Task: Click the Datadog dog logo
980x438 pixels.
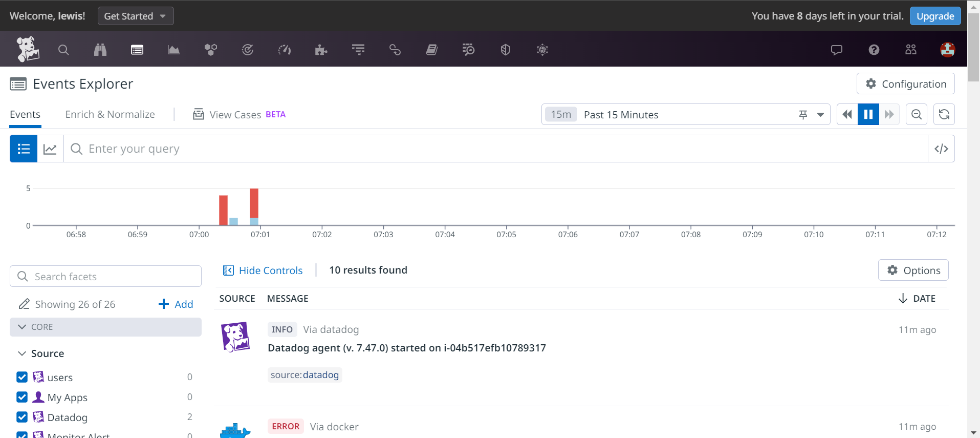Action: (28, 49)
